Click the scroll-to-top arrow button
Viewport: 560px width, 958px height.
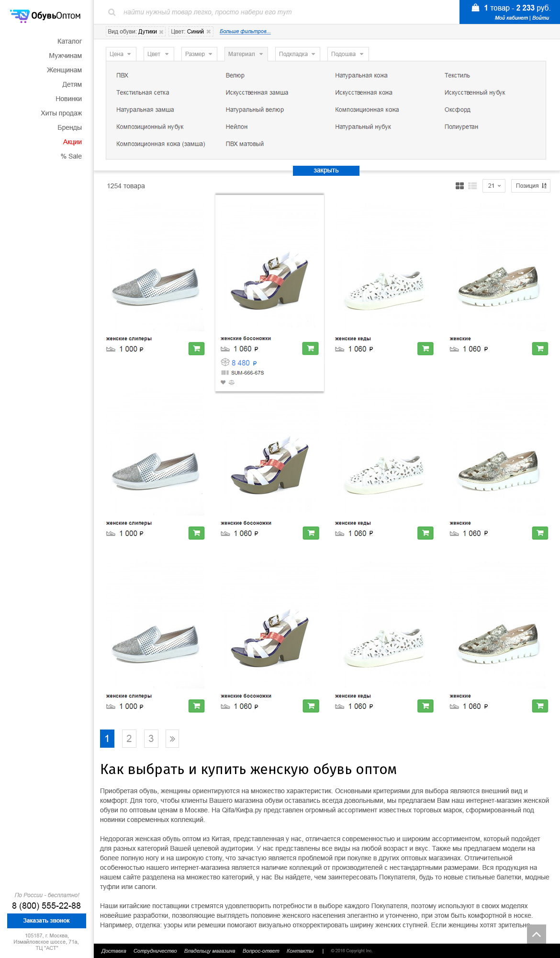click(536, 934)
